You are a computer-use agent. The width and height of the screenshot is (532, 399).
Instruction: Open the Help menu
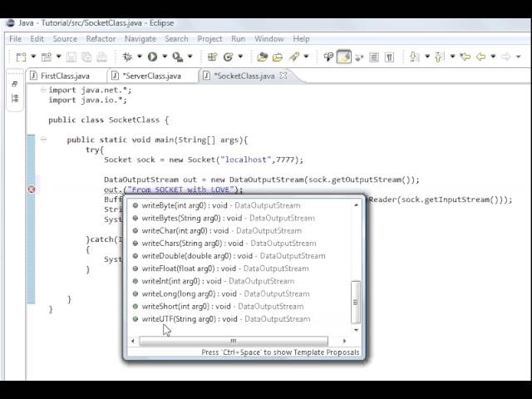click(x=301, y=39)
